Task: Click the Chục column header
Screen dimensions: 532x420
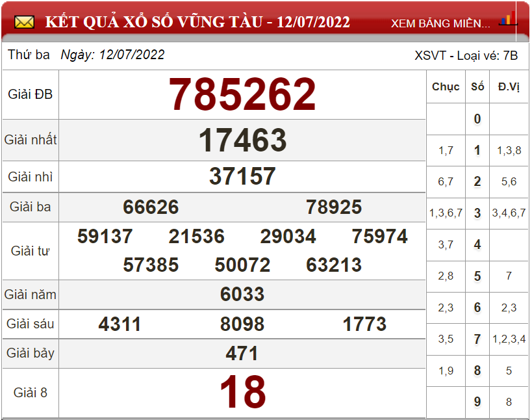Action: (x=446, y=87)
